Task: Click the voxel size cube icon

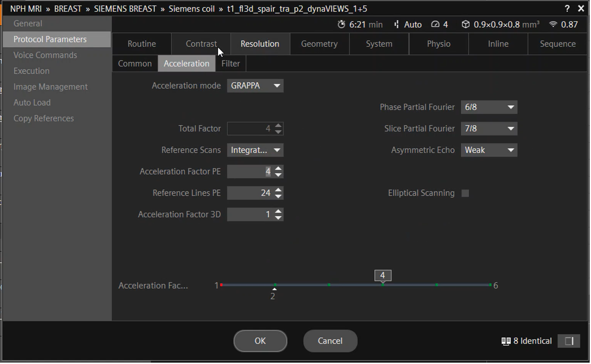Action: pyautogui.click(x=465, y=25)
